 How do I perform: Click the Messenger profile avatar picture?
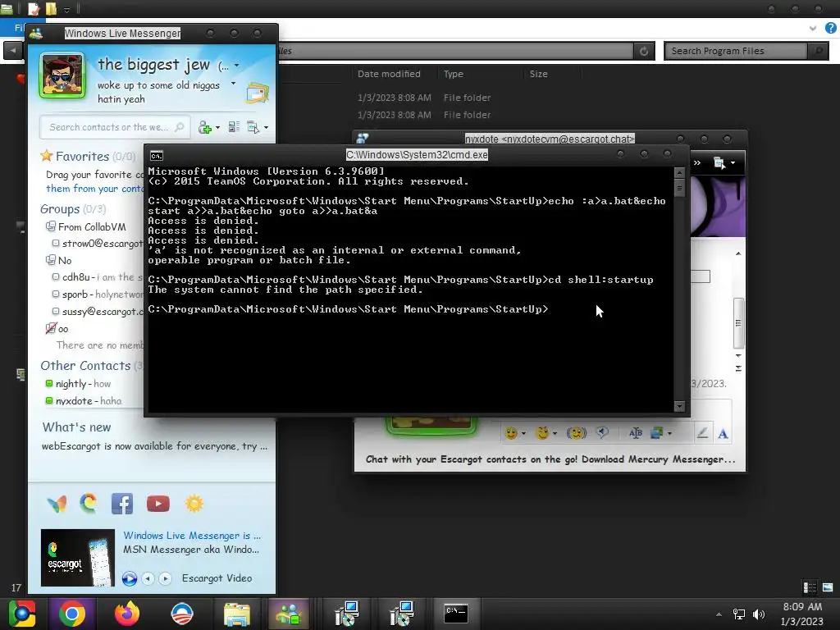(62, 75)
